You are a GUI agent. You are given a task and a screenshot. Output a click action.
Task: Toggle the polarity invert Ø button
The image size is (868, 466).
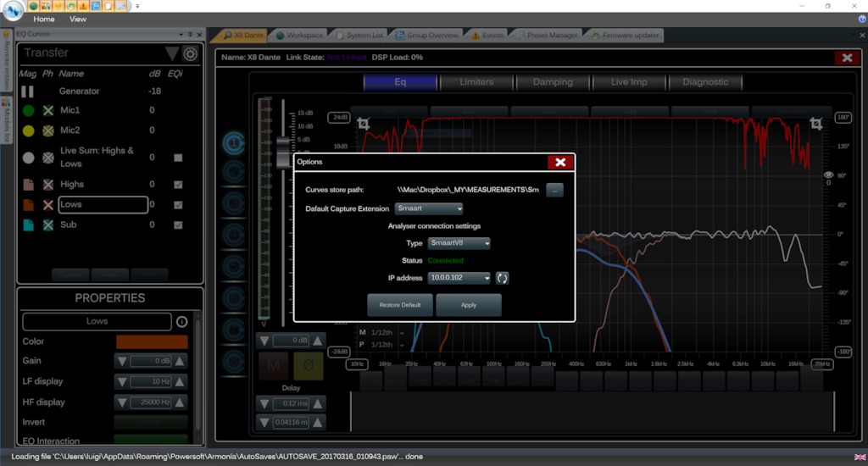click(x=309, y=365)
